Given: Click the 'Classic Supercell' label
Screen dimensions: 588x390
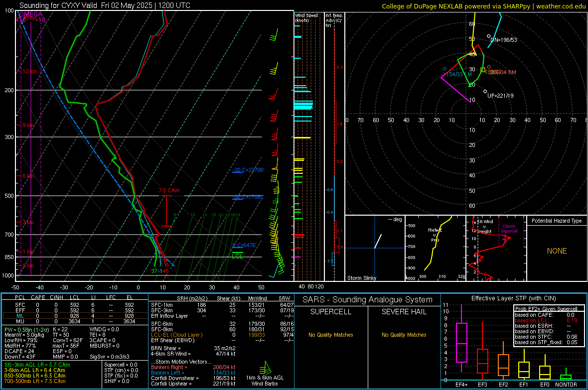Looking at the screenshot, I should point(509,229).
